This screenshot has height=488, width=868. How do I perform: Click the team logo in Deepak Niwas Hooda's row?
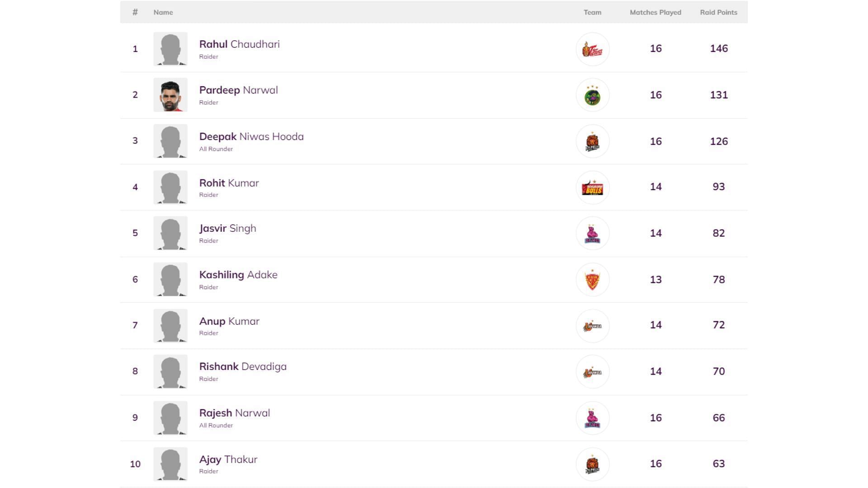592,141
